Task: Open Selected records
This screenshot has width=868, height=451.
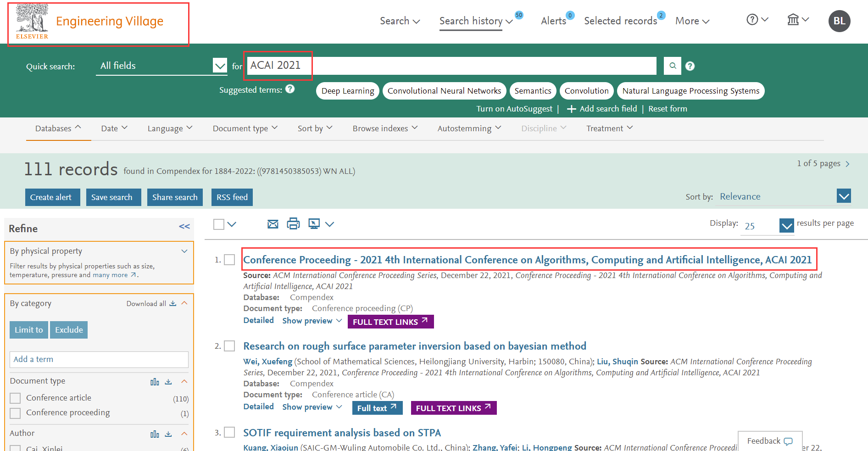Action: pyautogui.click(x=620, y=21)
